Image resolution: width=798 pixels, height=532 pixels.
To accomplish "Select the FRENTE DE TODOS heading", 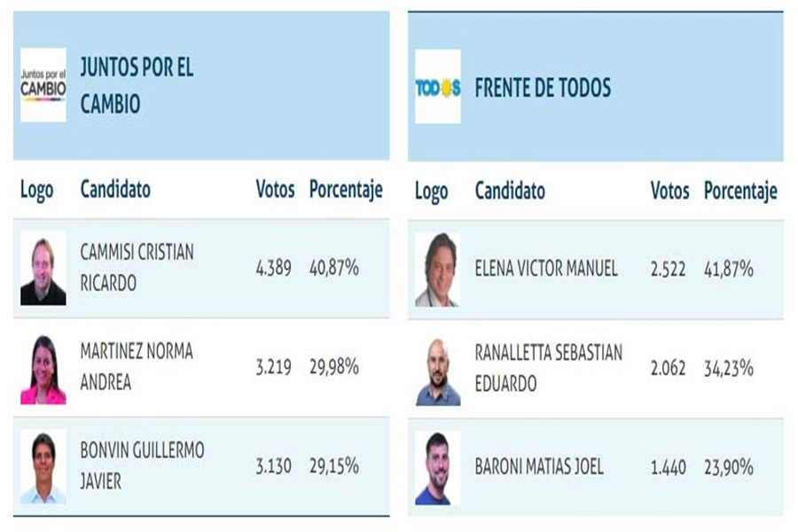I will (x=543, y=88).
